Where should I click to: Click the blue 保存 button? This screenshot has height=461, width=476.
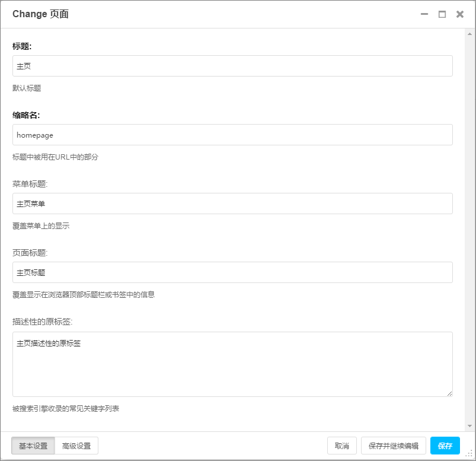445,446
